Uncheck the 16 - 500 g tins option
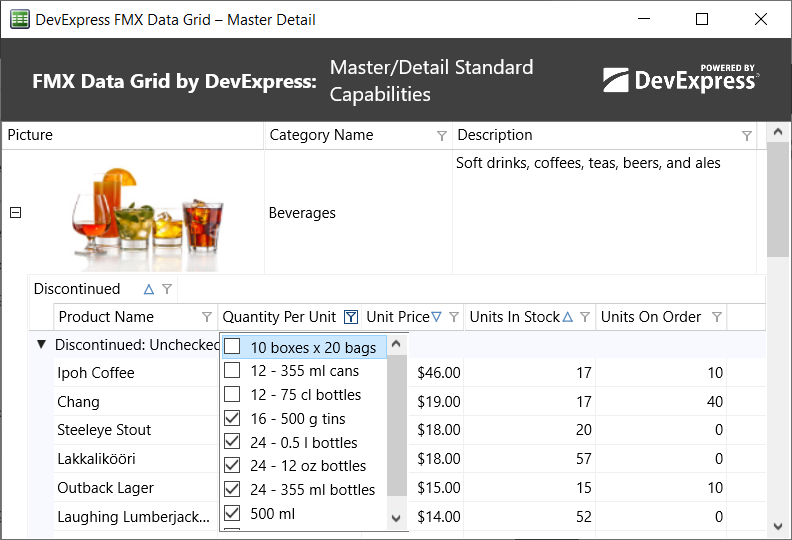792x540 pixels. [232, 418]
